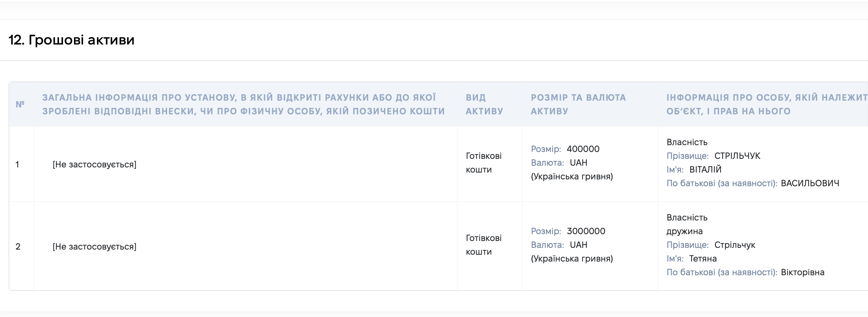
Task: Click the 'Розмір та валюта активу' column header
Action: [x=578, y=104]
